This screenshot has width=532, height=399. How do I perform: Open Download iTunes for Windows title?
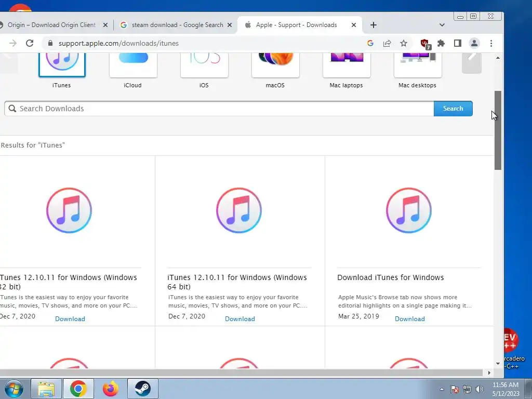click(391, 277)
